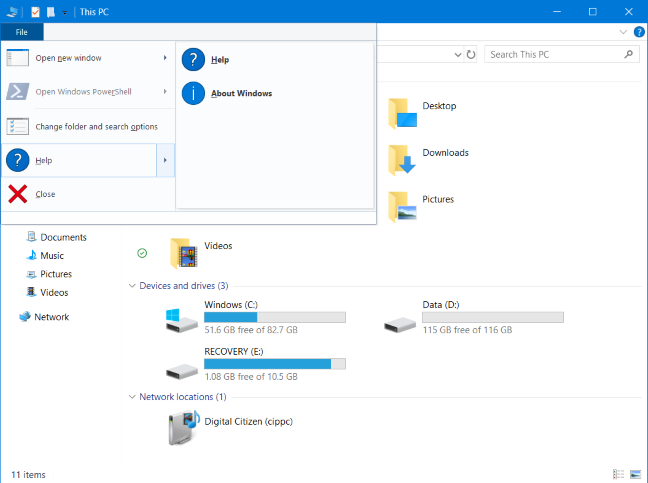
Task: Click the search magnifier icon
Action: [x=629, y=55]
